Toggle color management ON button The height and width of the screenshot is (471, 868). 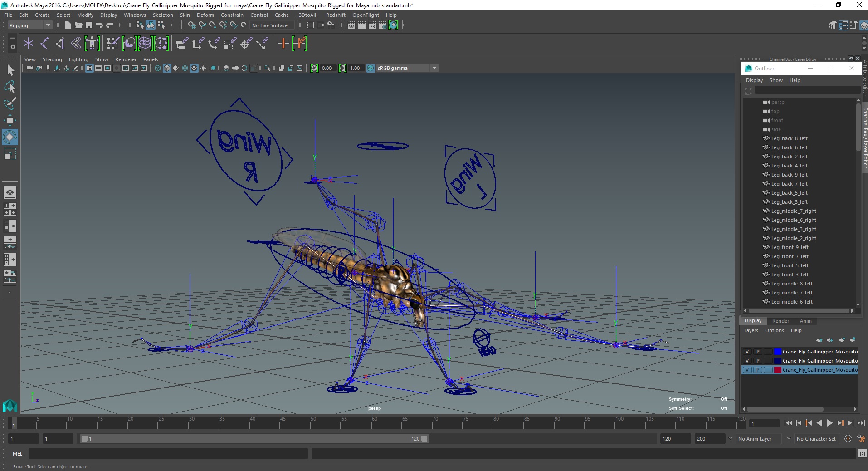pos(371,68)
